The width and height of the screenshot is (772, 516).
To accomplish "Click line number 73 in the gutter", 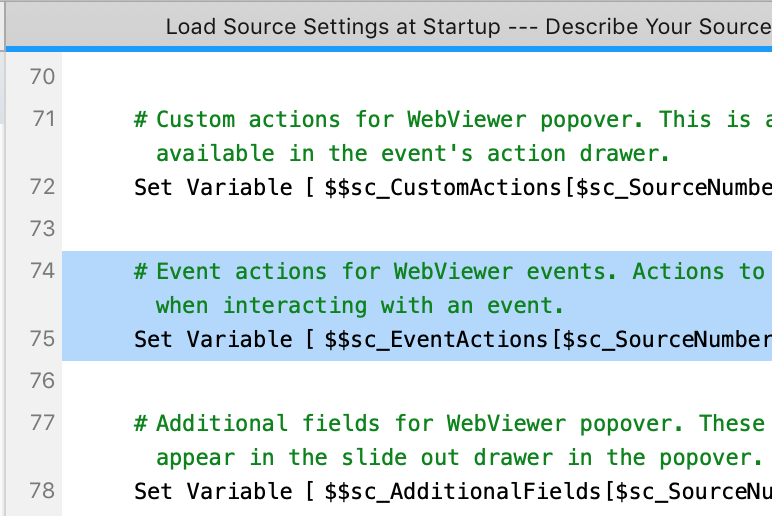I will [42, 229].
